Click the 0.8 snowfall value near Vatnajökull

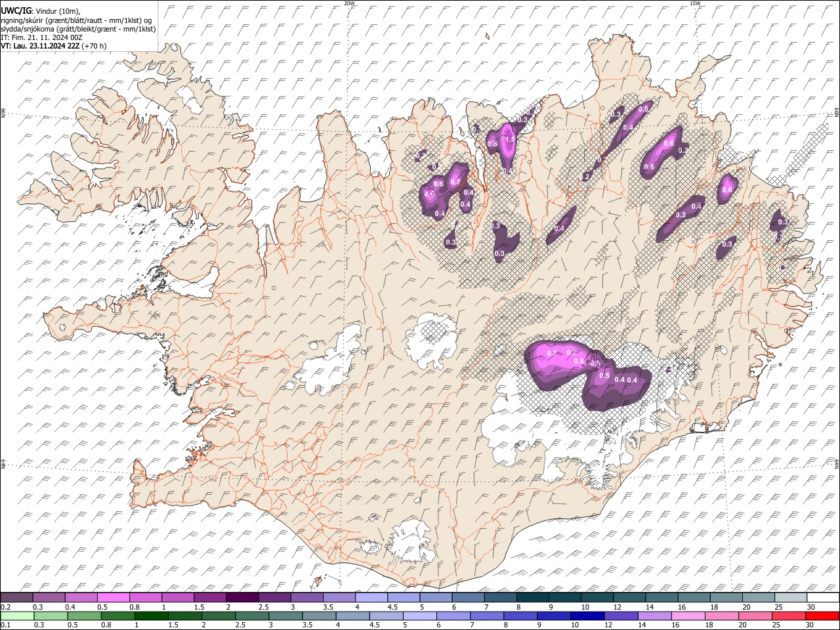579,361
